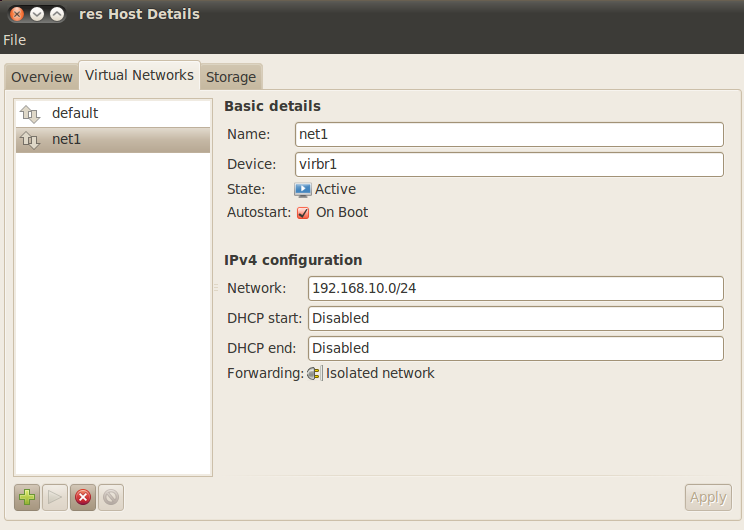Open the File menu

pos(15,40)
